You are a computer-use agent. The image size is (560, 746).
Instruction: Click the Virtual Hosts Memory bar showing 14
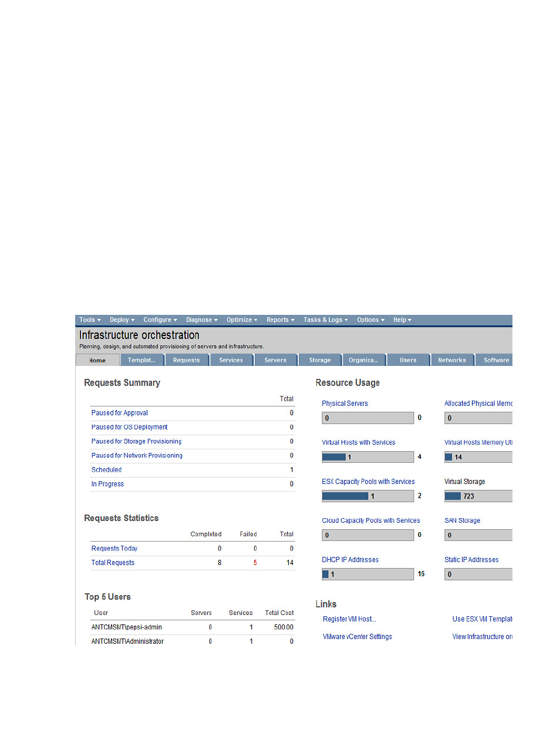[478, 457]
